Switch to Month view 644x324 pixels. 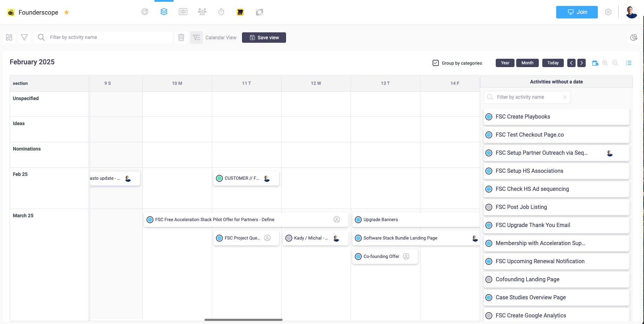[x=527, y=63]
